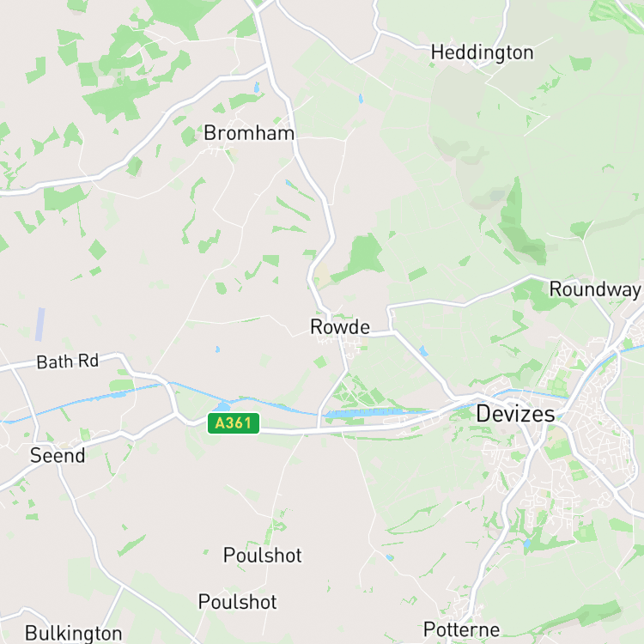Screen dimensions: 644x644
Task: Click the Heddington village label
Action: click(x=483, y=53)
